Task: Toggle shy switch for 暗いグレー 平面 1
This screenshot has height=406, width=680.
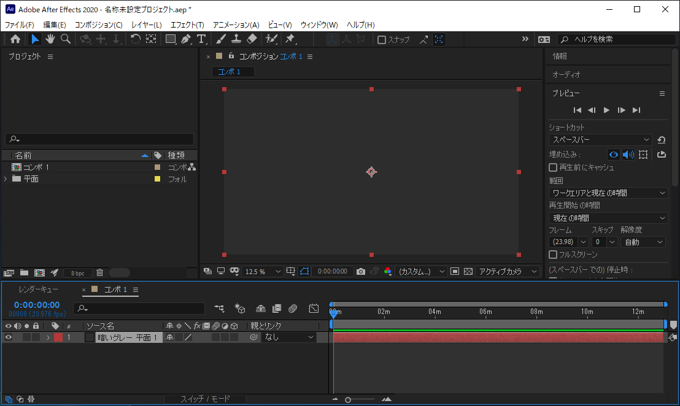Action: coord(170,337)
